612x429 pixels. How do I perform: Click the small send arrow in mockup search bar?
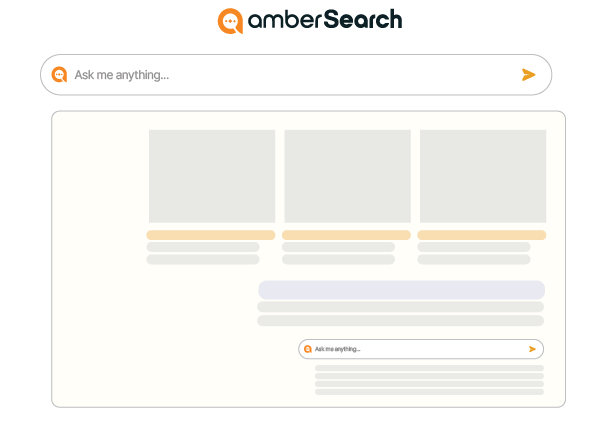point(532,349)
